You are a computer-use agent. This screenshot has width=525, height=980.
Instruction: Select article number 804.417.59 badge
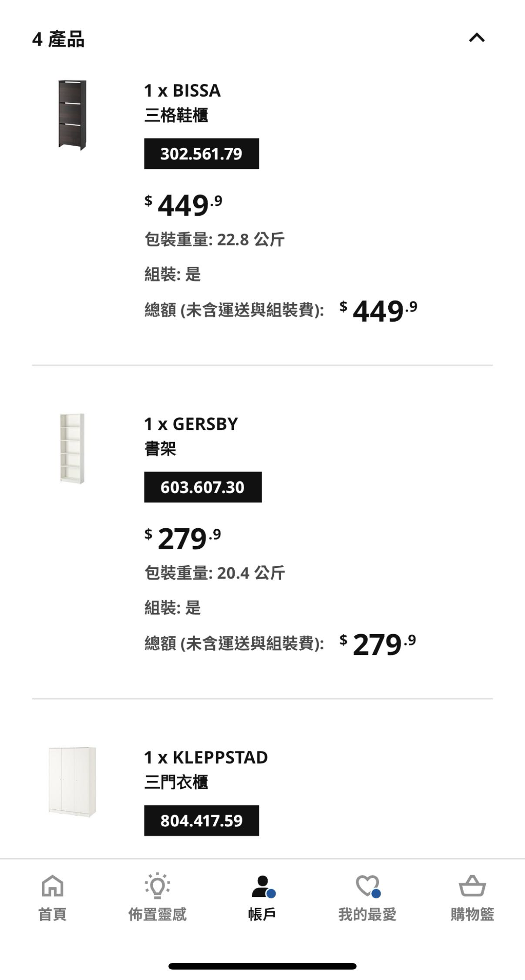pos(202,820)
